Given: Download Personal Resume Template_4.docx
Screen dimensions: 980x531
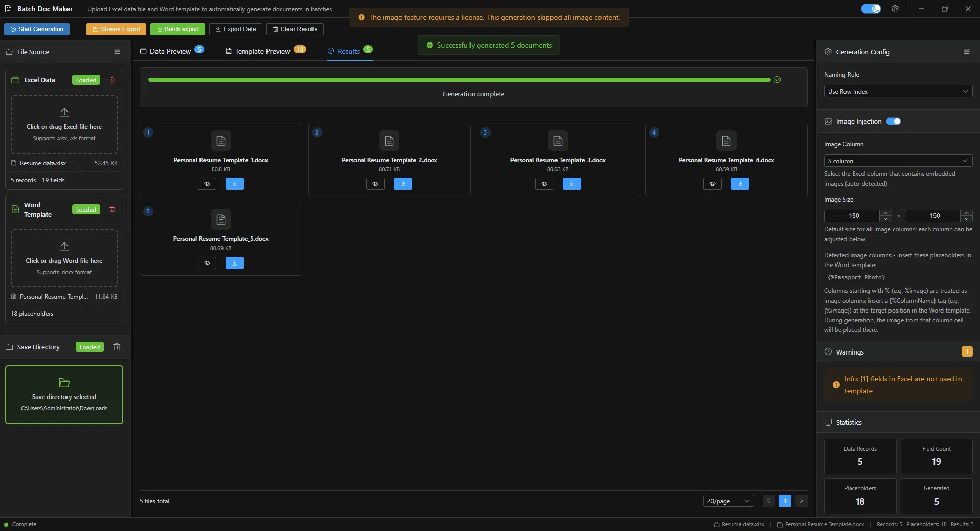Looking at the screenshot, I should [x=740, y=184].
